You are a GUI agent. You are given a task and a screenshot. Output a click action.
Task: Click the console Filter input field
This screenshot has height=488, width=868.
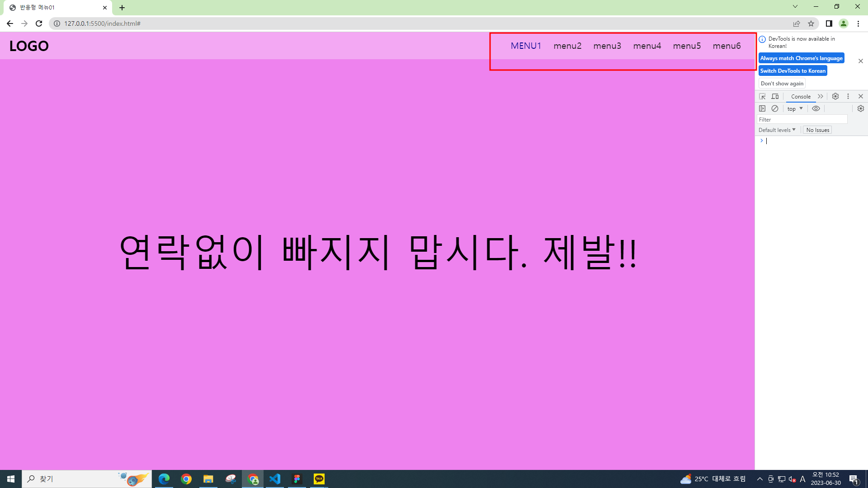(802, 119)
